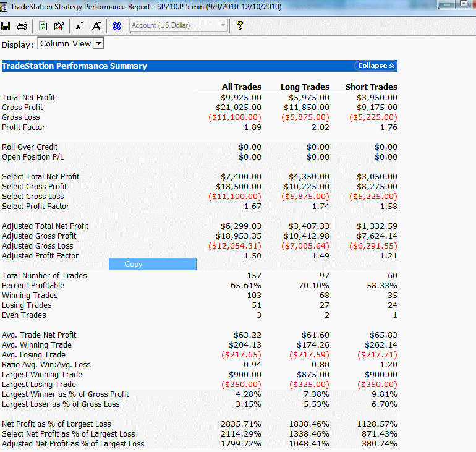Click the TradeStation title bar app icon

(x=4, y=7)
